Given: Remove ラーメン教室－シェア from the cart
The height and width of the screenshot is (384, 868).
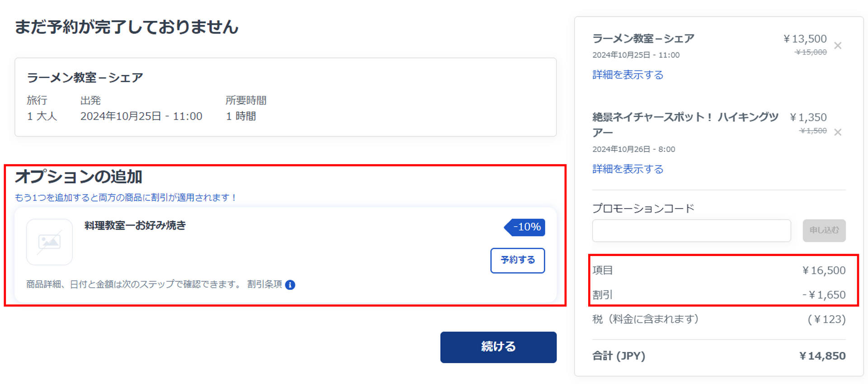Looking at the screenshot, I should tap(838, 46).
